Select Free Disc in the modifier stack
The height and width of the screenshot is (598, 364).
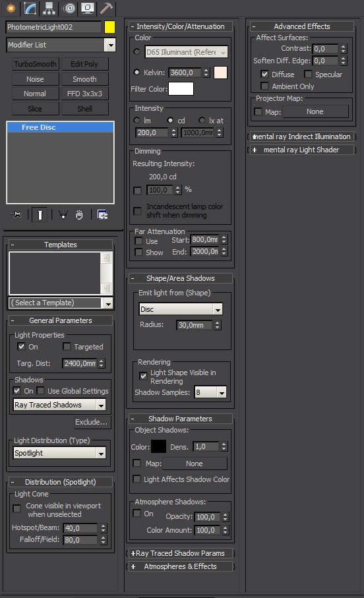click(x=60, y=127)
